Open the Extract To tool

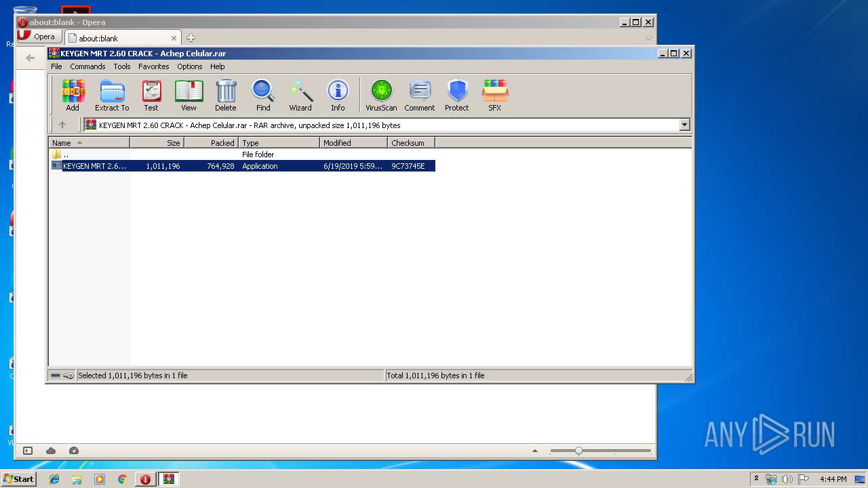click(112, 95)
